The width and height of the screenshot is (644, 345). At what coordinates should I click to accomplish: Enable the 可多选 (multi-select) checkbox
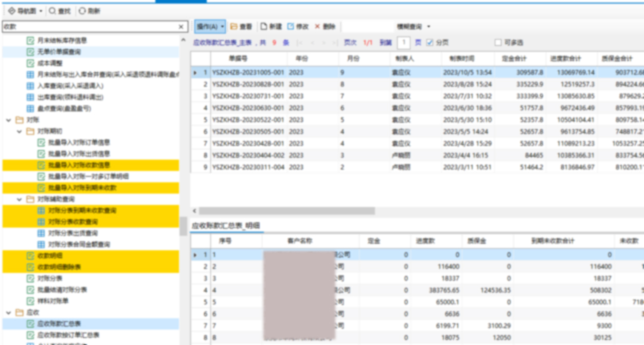click(497, 43)
